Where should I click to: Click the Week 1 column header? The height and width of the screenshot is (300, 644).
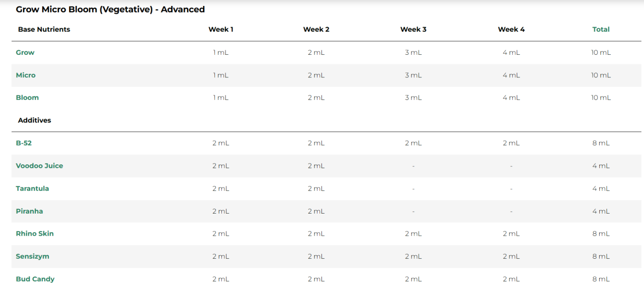(221, 29)
